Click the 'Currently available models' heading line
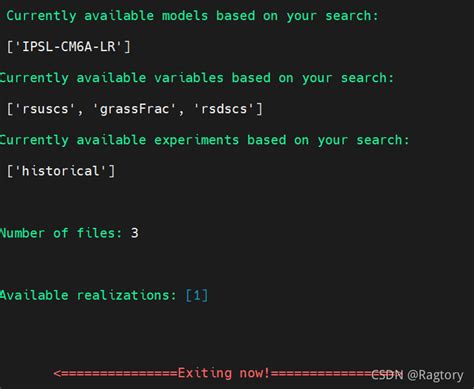The image size is (474, 389). coord(192,16)
